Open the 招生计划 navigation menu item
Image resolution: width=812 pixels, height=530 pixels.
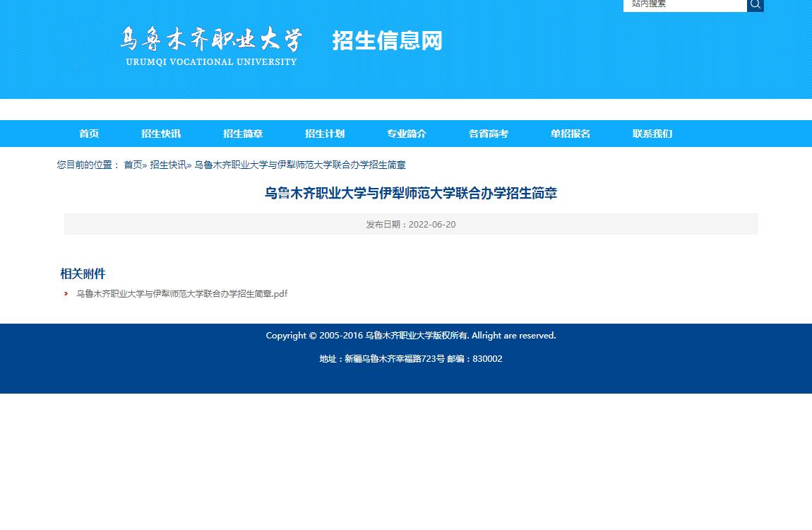click(x=325, y=134)
